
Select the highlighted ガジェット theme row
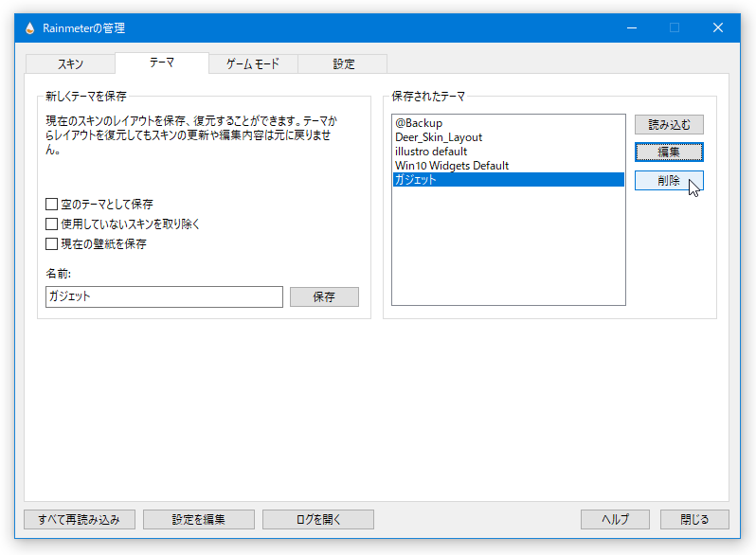[508, 179]
